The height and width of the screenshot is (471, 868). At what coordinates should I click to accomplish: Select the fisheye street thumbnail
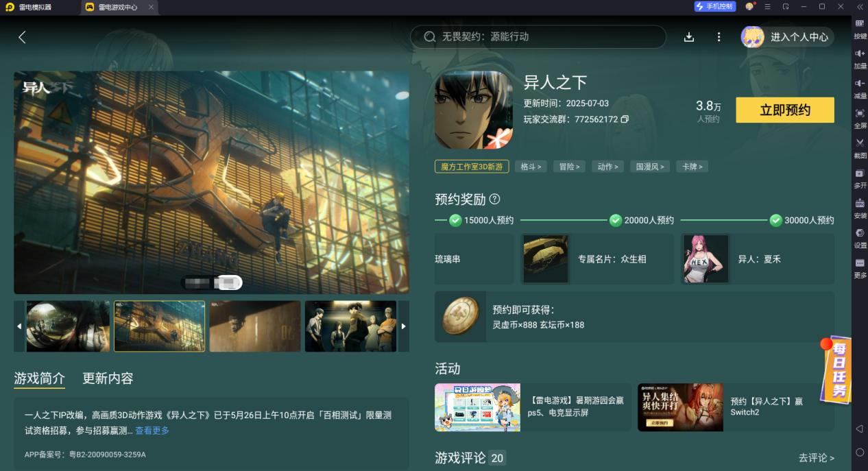point(68,326)
